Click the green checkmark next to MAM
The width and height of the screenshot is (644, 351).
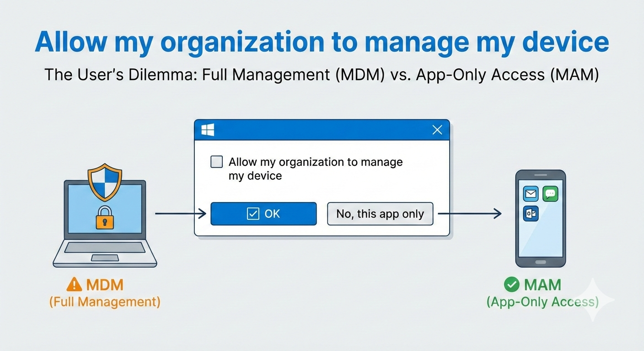(x=513, y=284)
